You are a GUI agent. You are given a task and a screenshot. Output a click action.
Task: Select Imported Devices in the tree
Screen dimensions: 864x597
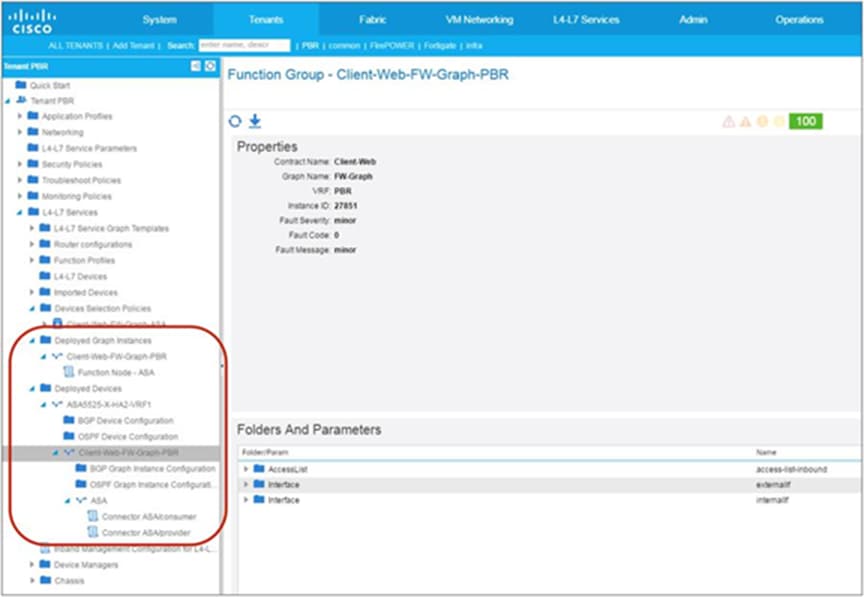(85, 292)
